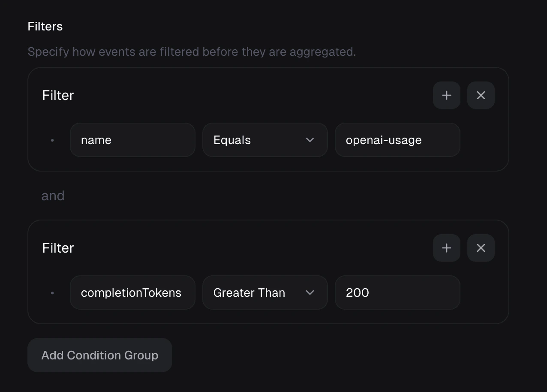
Task: Open the Greater Than operator dropdown
Action: [264, 292]
